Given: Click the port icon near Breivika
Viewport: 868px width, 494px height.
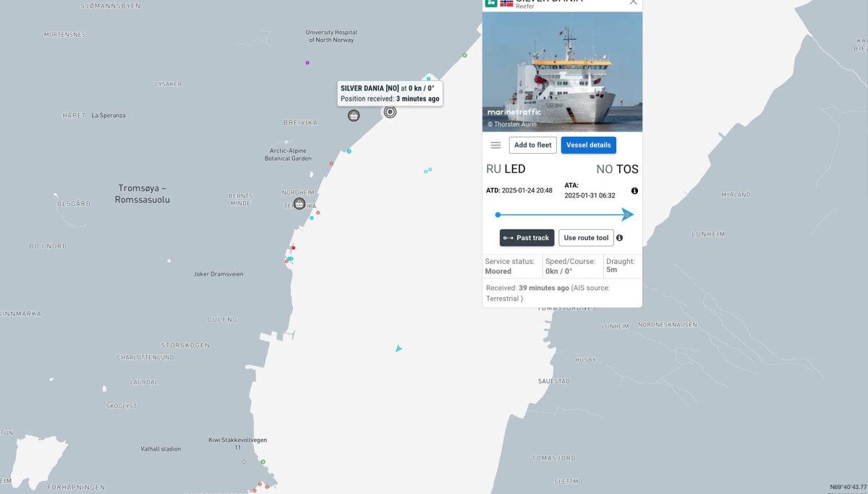Looking at the screenshot, I should pyautogui.click(x=354, y=116).
